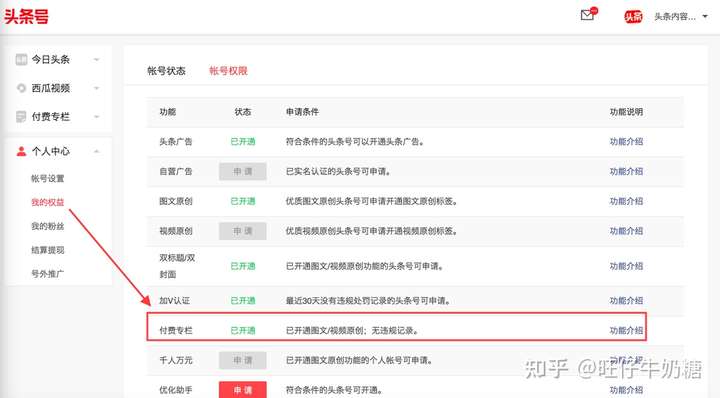The image size is (720, 398).
Task: Select the 帐号权限 tab
Action: 228,71
